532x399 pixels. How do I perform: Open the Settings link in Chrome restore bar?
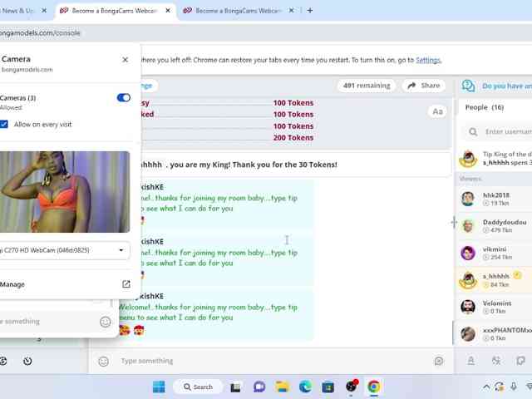point(428,60)
